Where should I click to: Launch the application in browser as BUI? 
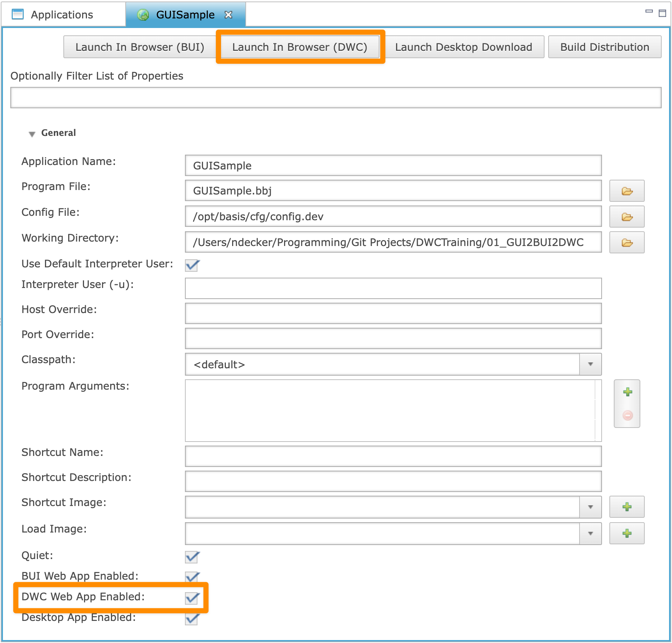tap(140, 47)
